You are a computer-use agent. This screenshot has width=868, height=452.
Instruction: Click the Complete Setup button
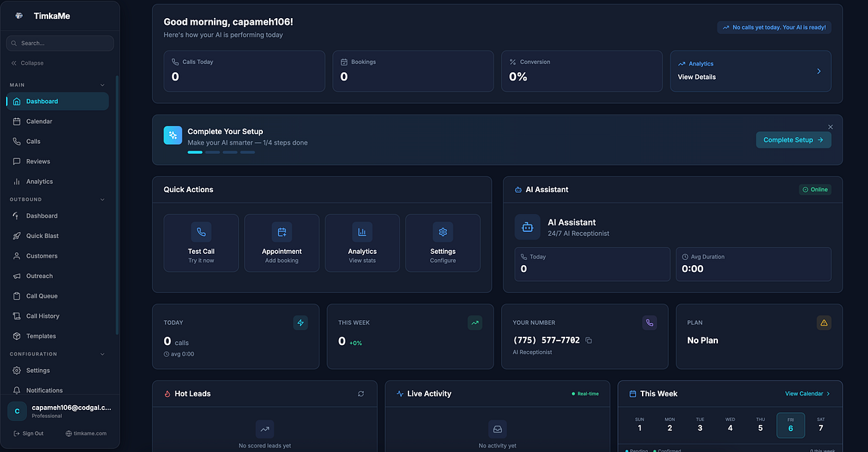click(x=793, y=140)
